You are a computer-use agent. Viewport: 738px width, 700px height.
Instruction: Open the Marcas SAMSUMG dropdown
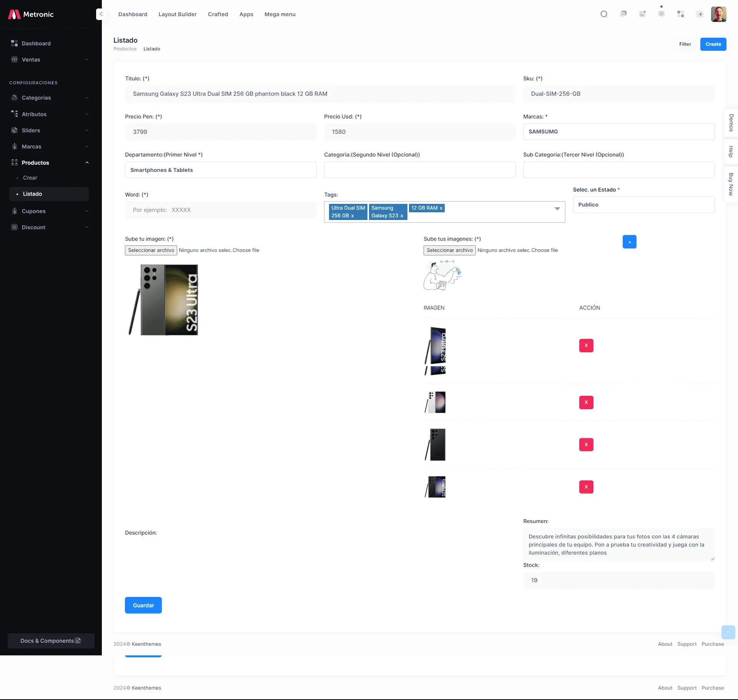click(618, 132)
